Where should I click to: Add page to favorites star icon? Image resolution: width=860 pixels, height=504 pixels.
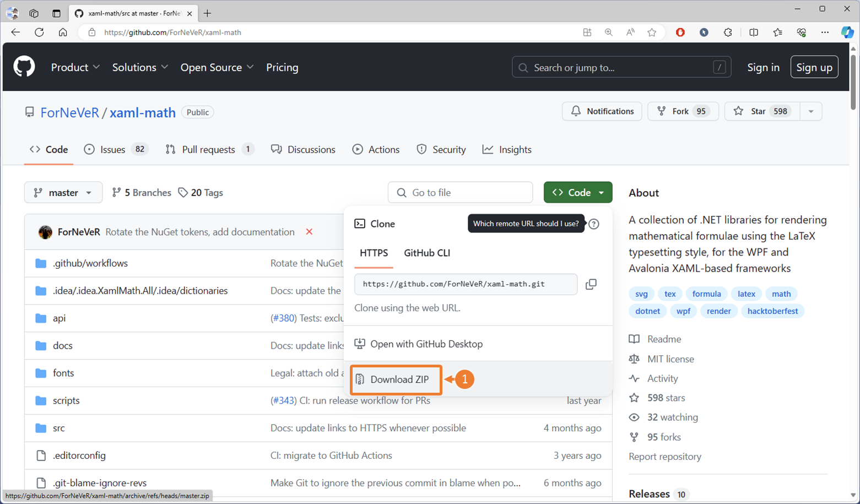(x=652, y=32)
